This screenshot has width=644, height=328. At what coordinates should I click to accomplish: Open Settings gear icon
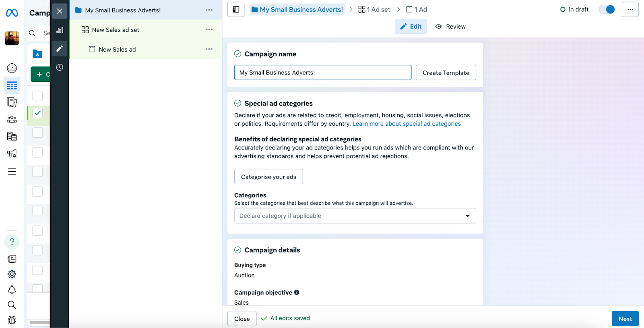pyautogui.click(x=12, y=274)
